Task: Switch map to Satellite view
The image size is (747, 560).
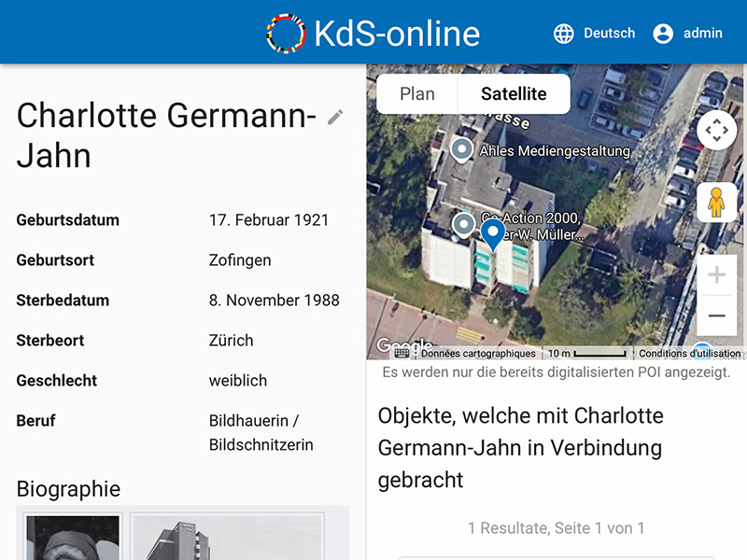Action: [x=514, y=94]
